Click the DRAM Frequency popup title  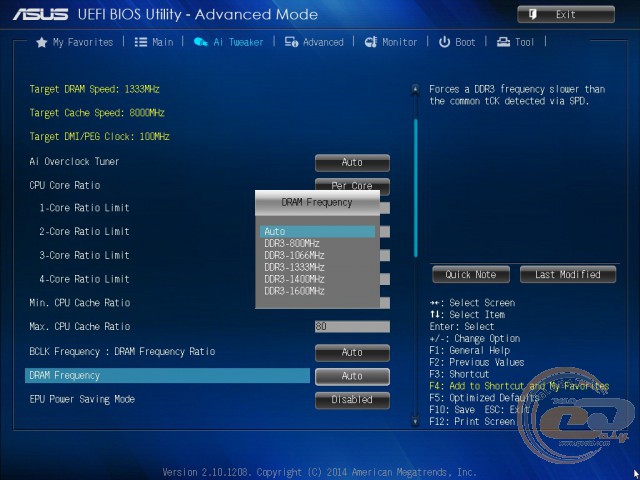click(x=317, y=202)
